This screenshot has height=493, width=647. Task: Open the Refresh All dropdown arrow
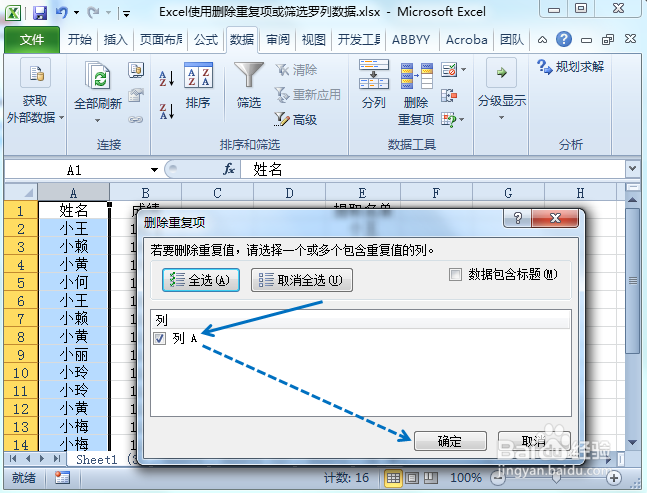pos(97,120)
